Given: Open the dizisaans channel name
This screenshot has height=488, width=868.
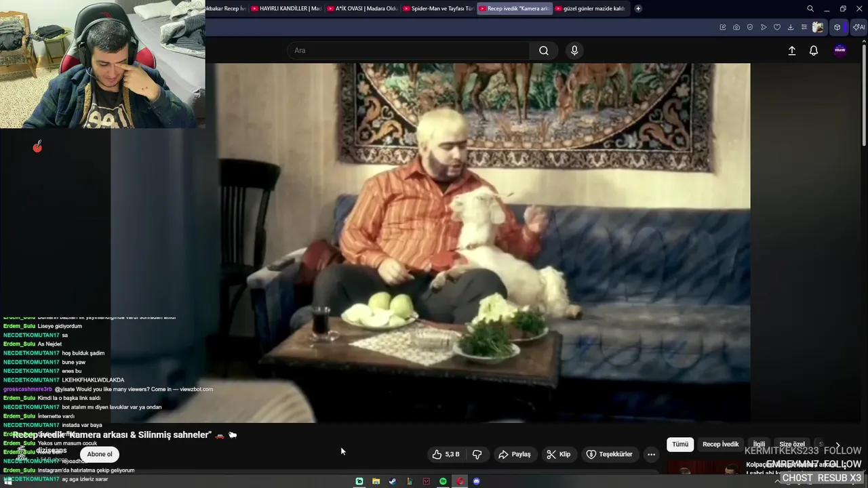Looking at the screenshot, I should click(51, 450).
